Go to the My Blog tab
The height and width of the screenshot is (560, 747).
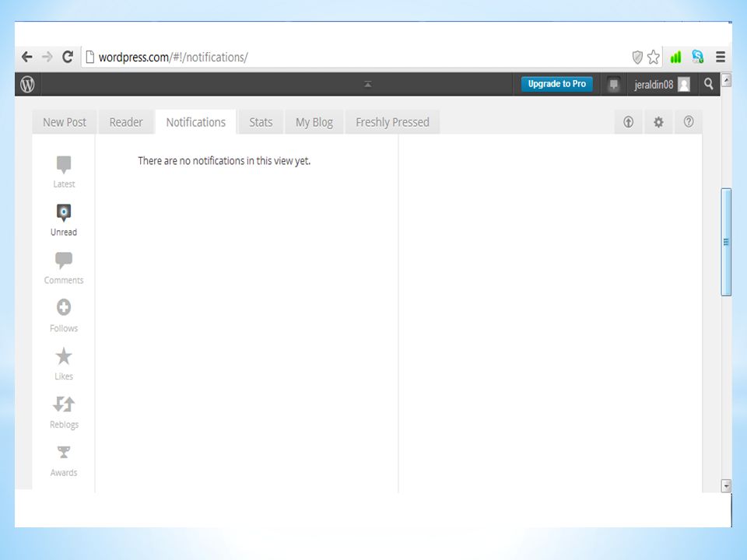pos(314,122)
